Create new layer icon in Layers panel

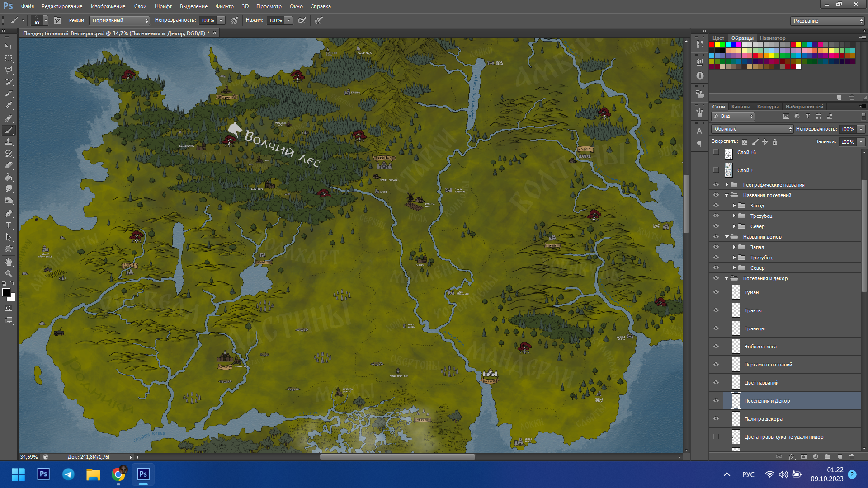(840, 457)
